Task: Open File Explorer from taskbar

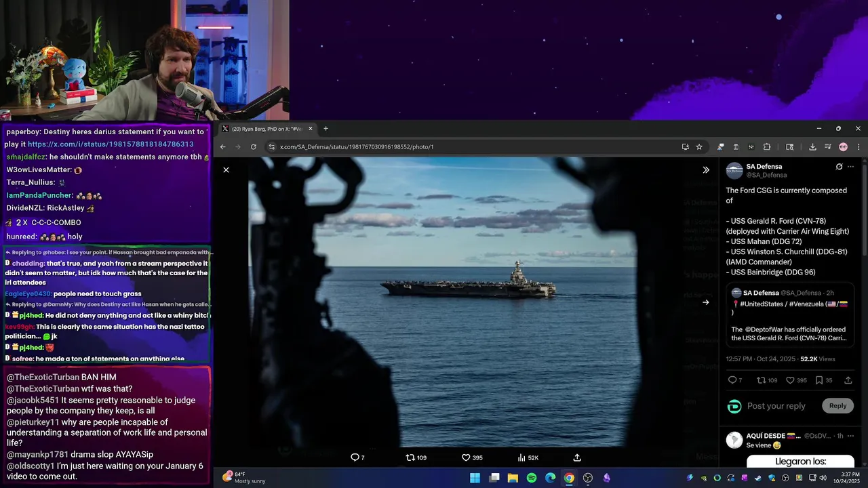Action: coord(513,478)
